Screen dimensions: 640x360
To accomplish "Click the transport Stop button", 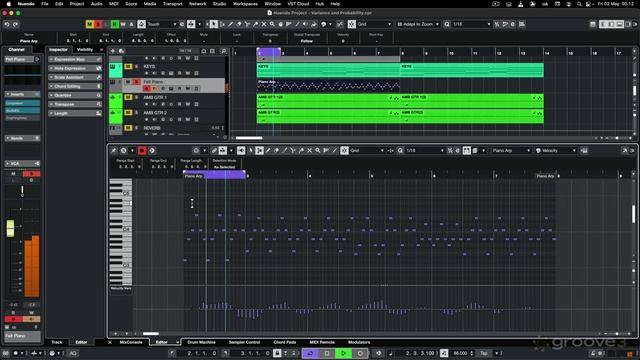I will coord(327,353).
